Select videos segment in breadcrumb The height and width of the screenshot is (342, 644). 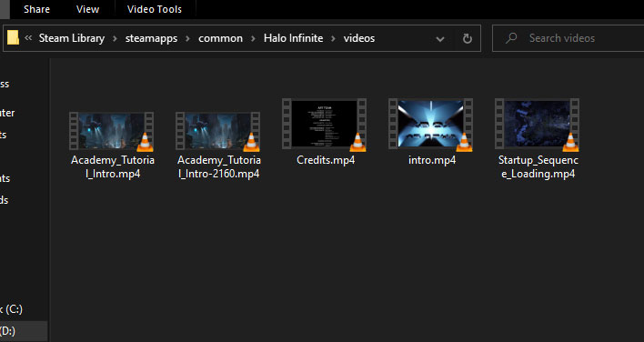[x=359, y=38]
